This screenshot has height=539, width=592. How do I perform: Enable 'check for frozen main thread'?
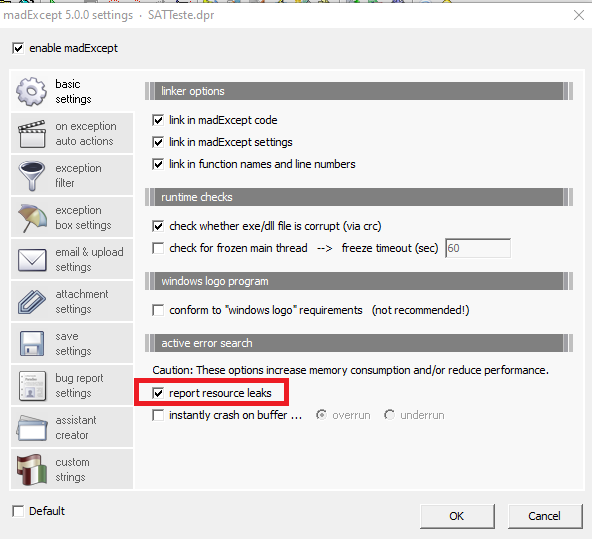tap(158, 248)
